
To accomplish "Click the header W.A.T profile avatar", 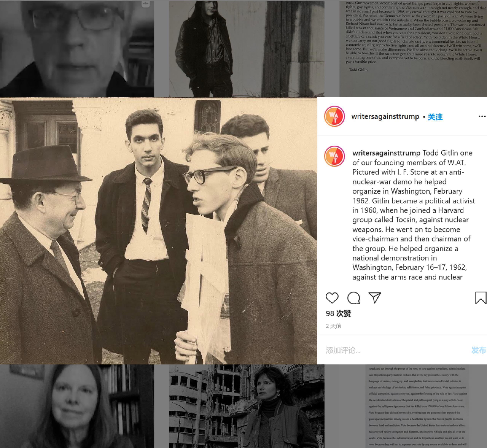I will 334,116.
